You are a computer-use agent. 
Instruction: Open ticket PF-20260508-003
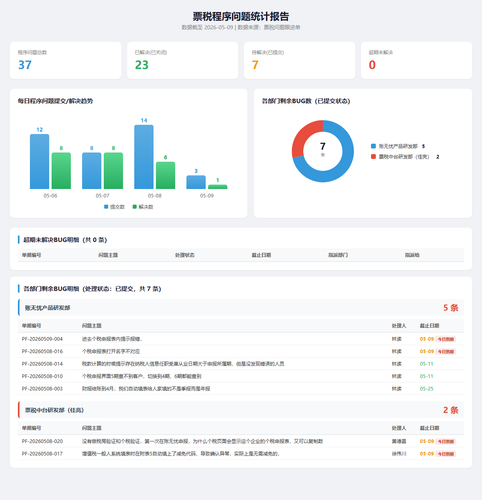click(x=42, y=389)
